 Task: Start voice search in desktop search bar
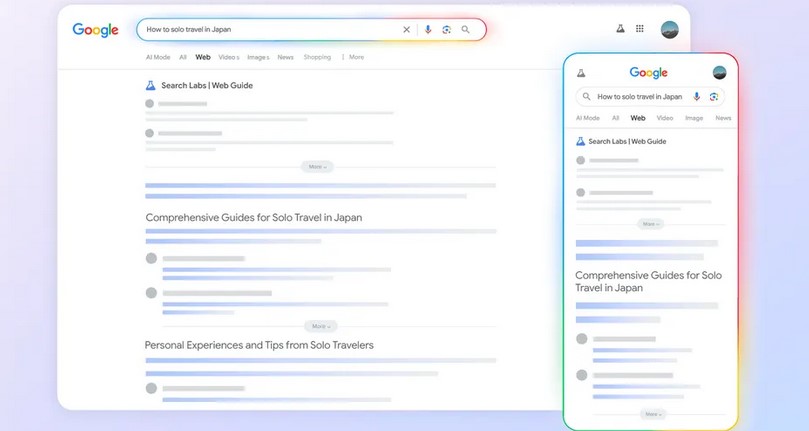tap(428, 30)
